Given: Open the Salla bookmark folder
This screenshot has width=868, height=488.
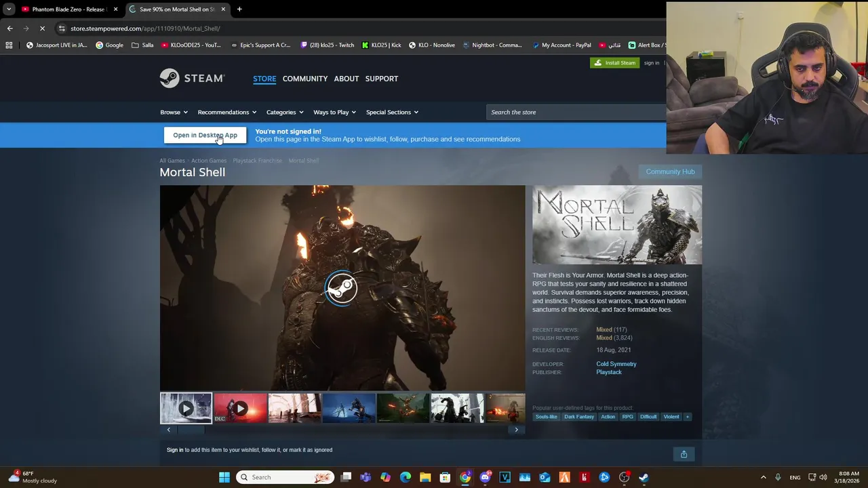Looking at the screenshot, I should pyautogui.click(x=142, y=45).
